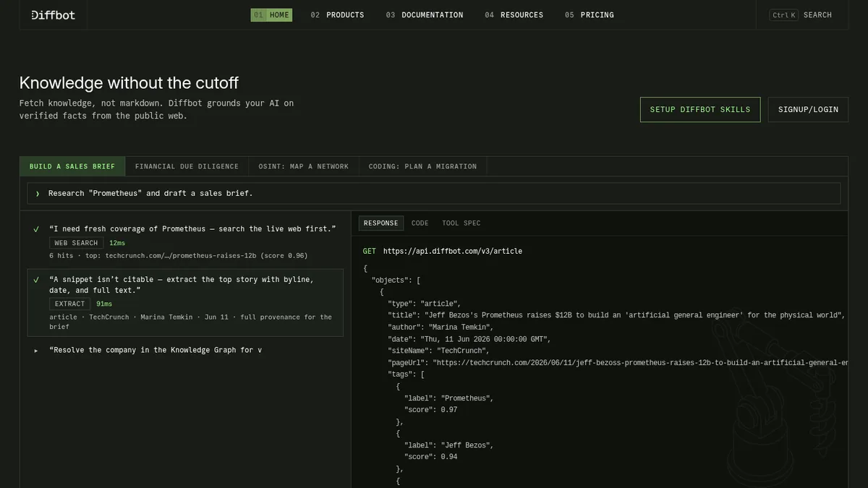
Task: Click the Signup/Login button
Action: (x=808, y=109)
